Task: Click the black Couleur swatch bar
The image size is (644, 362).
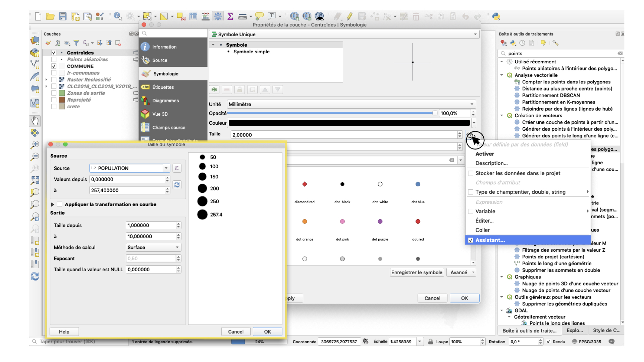Action: (349, 123)
